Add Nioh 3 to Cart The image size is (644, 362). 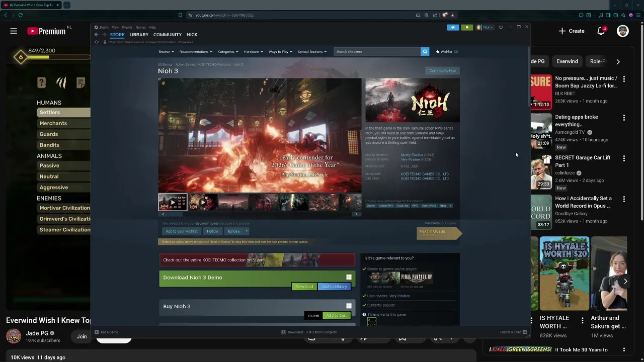coord(337,316)
